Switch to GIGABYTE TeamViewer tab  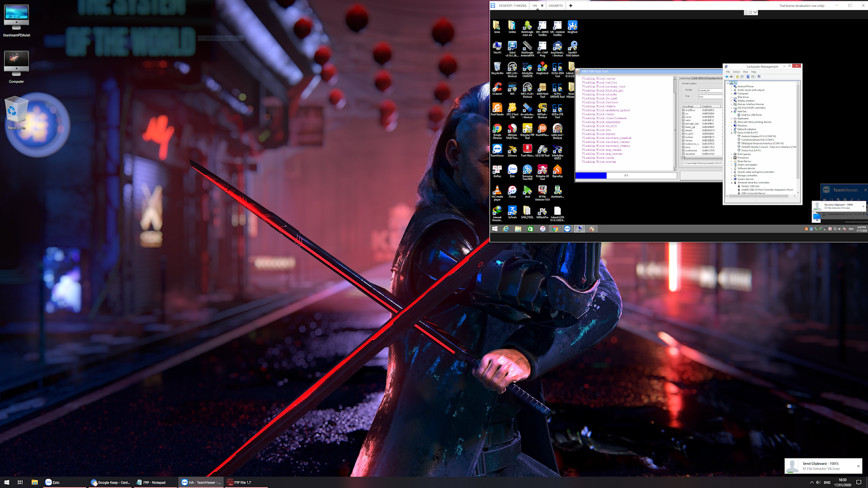(x=556, y=5)
